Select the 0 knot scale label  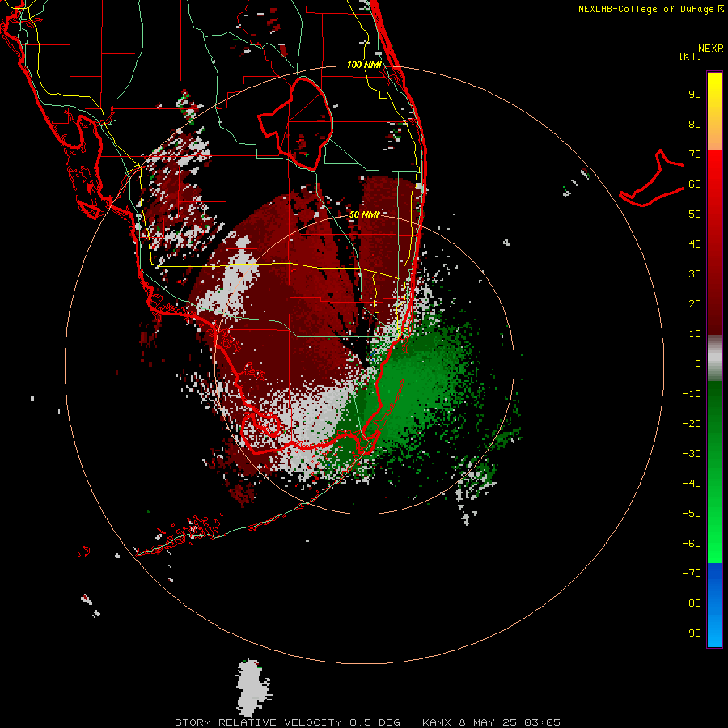pos(698,364)
